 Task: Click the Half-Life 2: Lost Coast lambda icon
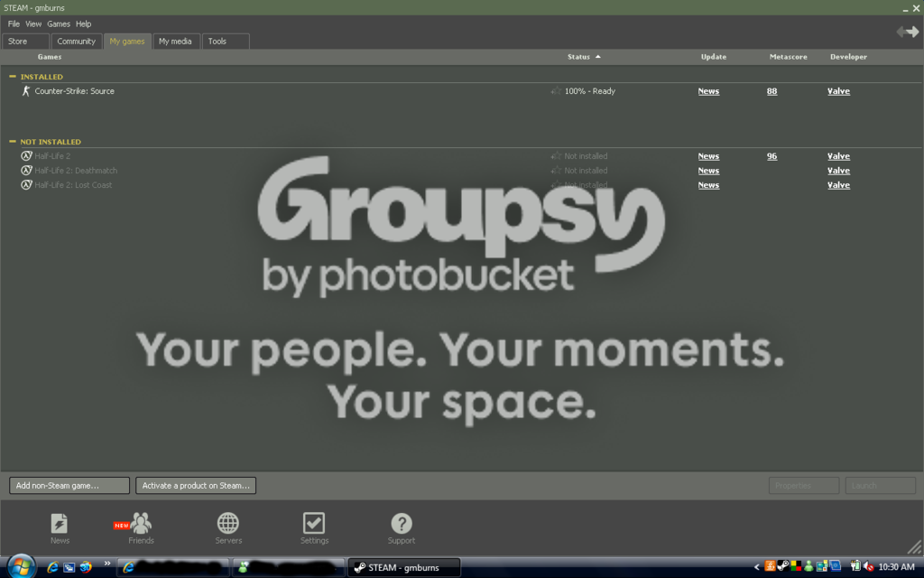(26, 184)
